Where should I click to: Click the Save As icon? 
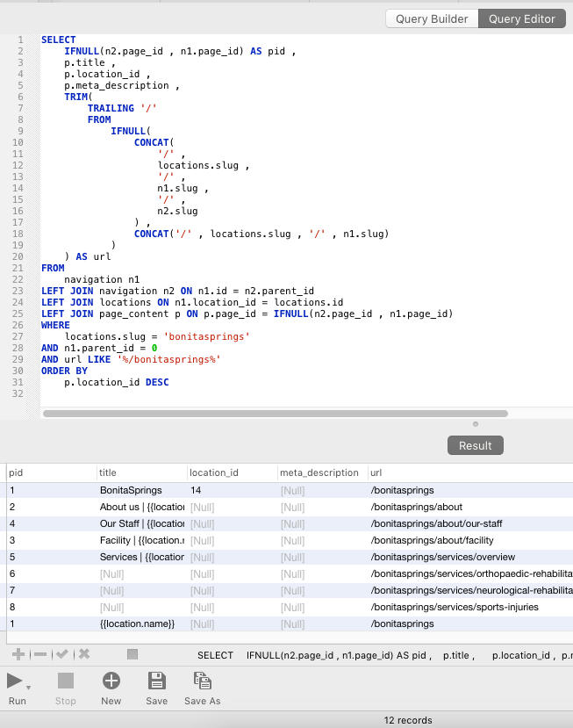click(x=203, y=681)
